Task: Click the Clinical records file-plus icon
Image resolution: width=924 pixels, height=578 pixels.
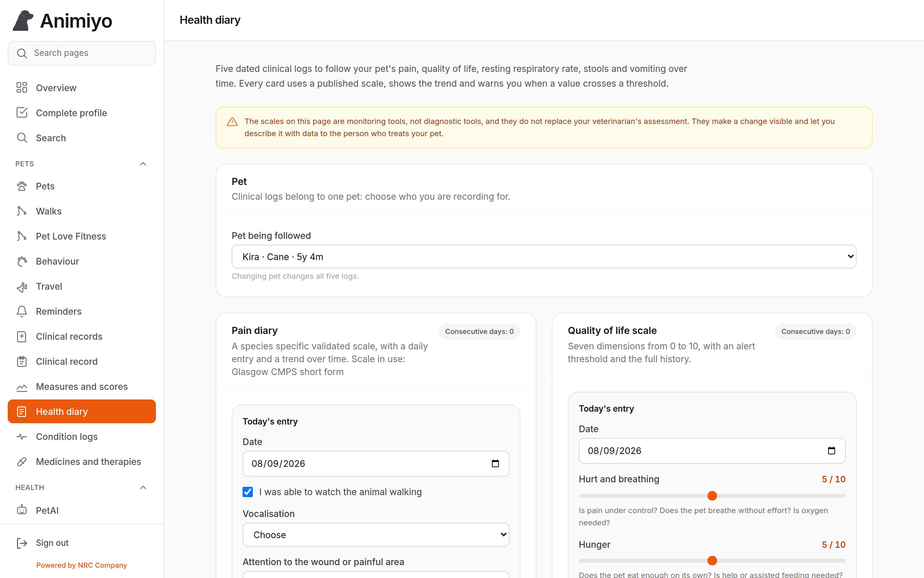Action: (x=22, y=337)
